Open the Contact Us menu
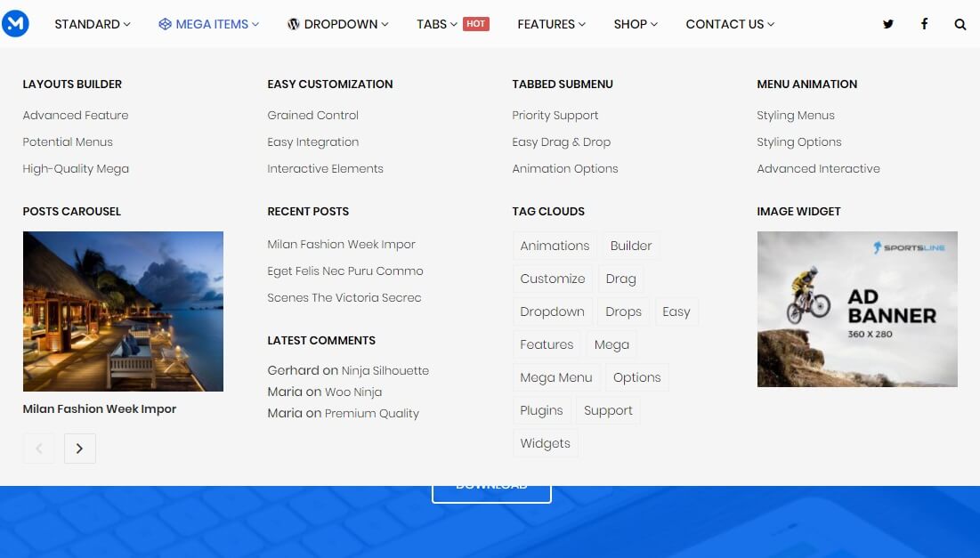 tap(729, 24)
